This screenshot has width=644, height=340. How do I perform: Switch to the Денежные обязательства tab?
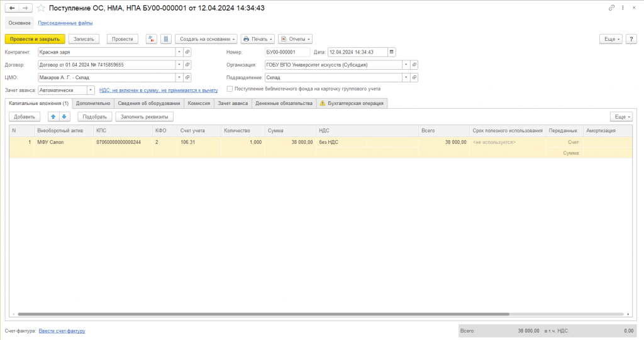(284, 104)
